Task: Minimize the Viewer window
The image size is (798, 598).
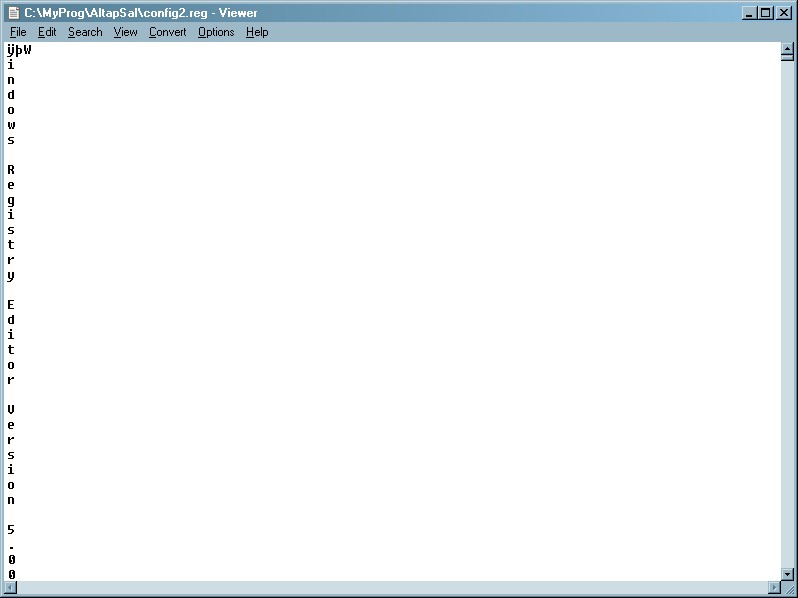Action: 749,13
